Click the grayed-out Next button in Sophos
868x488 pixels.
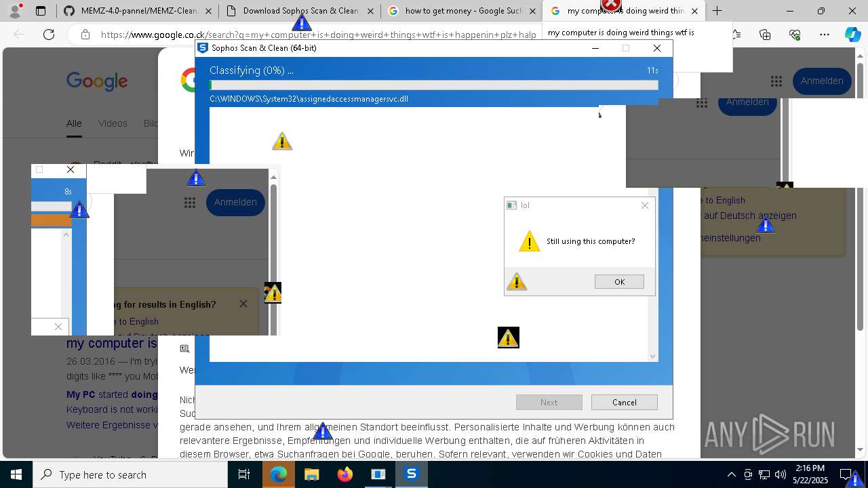[x=549, y=402]
